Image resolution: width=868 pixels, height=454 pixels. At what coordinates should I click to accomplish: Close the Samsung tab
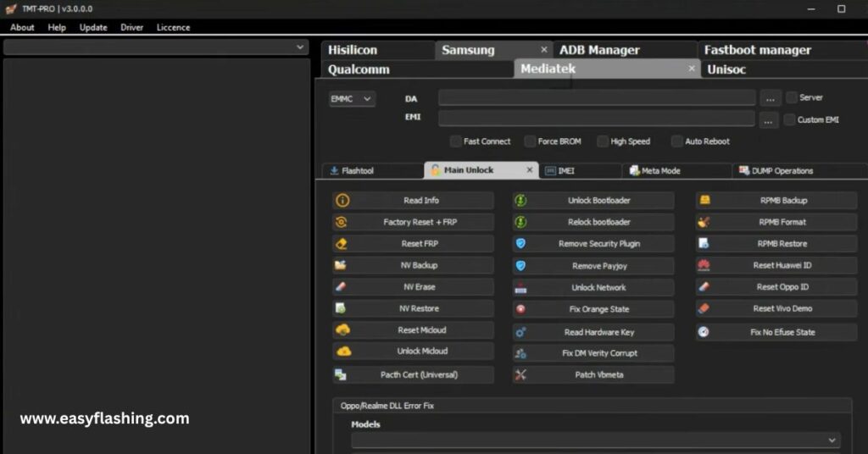click(543, 49)
